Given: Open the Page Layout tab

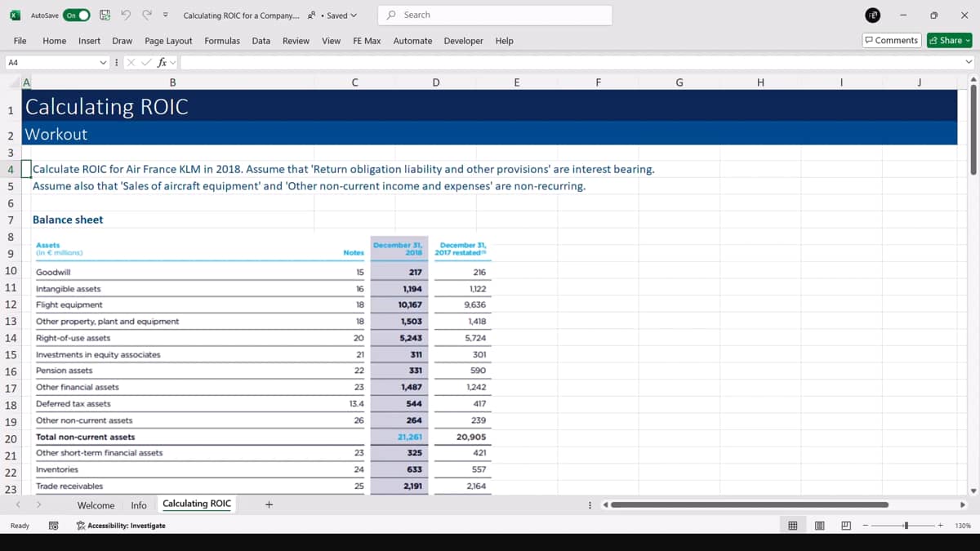Looking at the screenshot, I should coord(168,41).
